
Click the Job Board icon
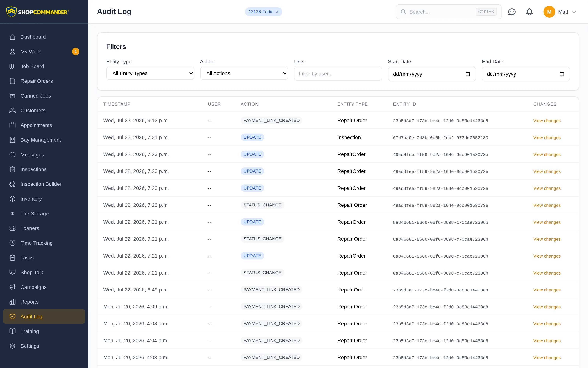pos(12,66)
